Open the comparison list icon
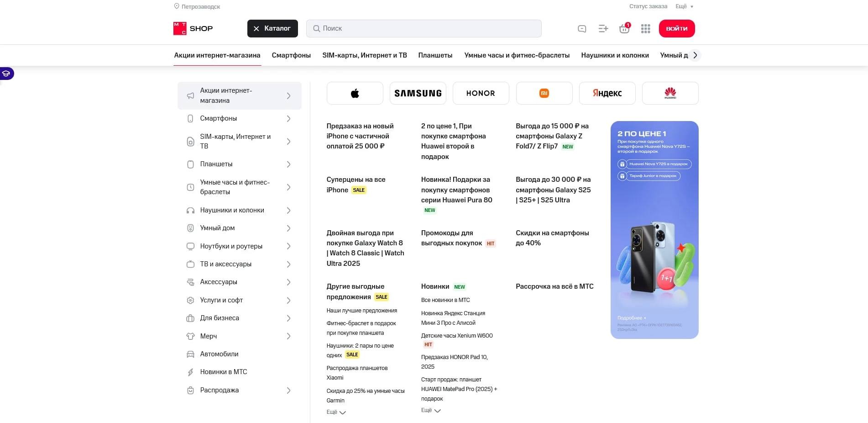 tap(603, 28)
